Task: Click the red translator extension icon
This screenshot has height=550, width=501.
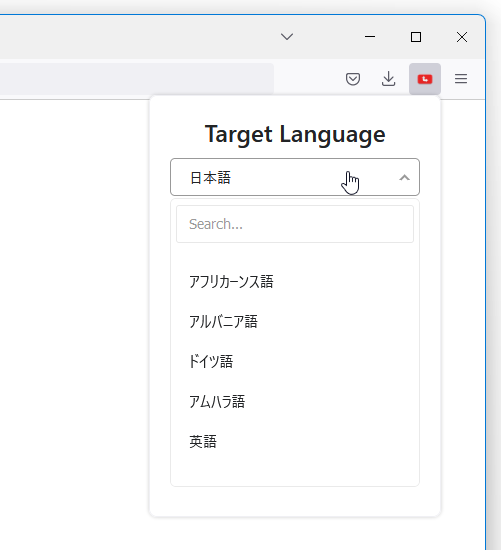Action: pyautogui.click(x=425, y=79)
